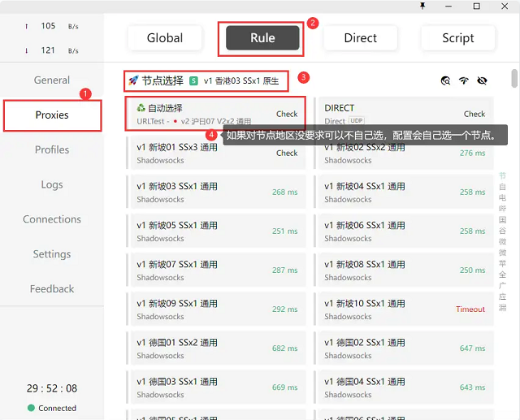This screenshot has width=520, height=420.
Task: Select proxy v1 新坡10 SSx1 通用
Action: click(x=404, y=309)
